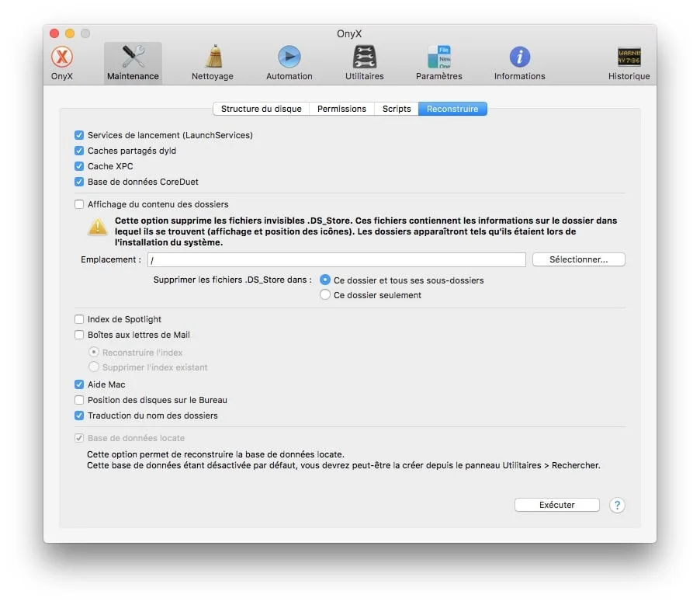Minimize the window with yellow button
The height and width of the screenshot is (605, 700).
click(70, 33)
